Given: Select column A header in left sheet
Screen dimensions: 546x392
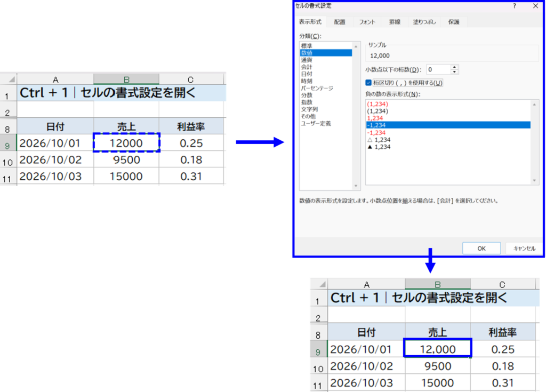Looking at the screenshot, I should [x=55, y=79].
